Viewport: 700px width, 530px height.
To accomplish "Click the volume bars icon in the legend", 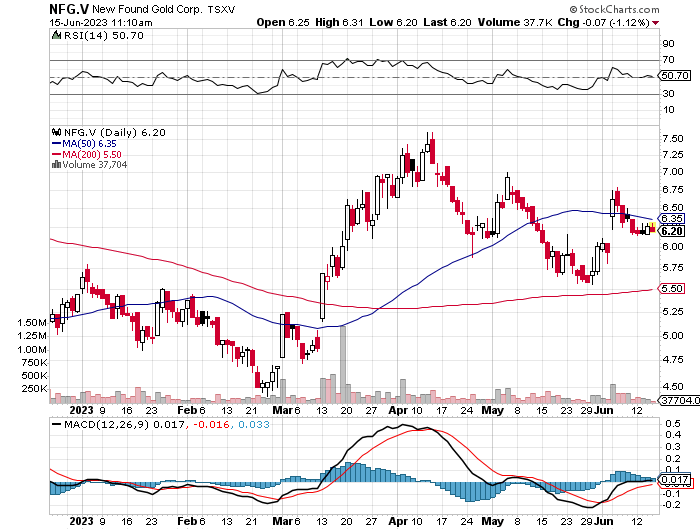I will click(56, 164).
